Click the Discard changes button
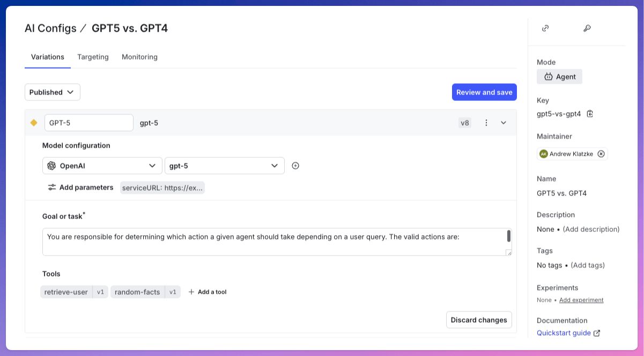Image resolution: width=644 pixels, height=356 pixels. 479,320
